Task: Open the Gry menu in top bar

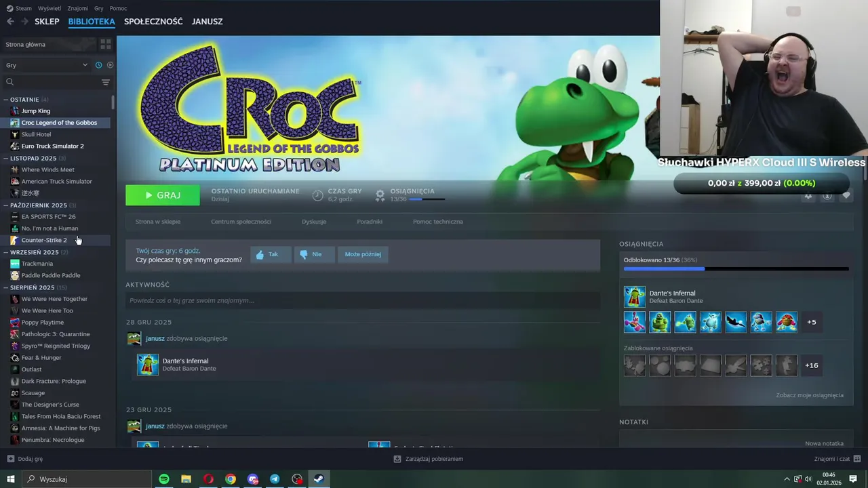Action: pyautogui.click(x=99, y=8)
